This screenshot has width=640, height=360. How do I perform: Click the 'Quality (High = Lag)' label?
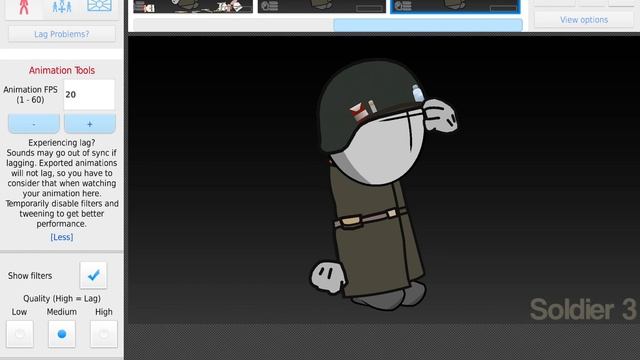[62, 298]
